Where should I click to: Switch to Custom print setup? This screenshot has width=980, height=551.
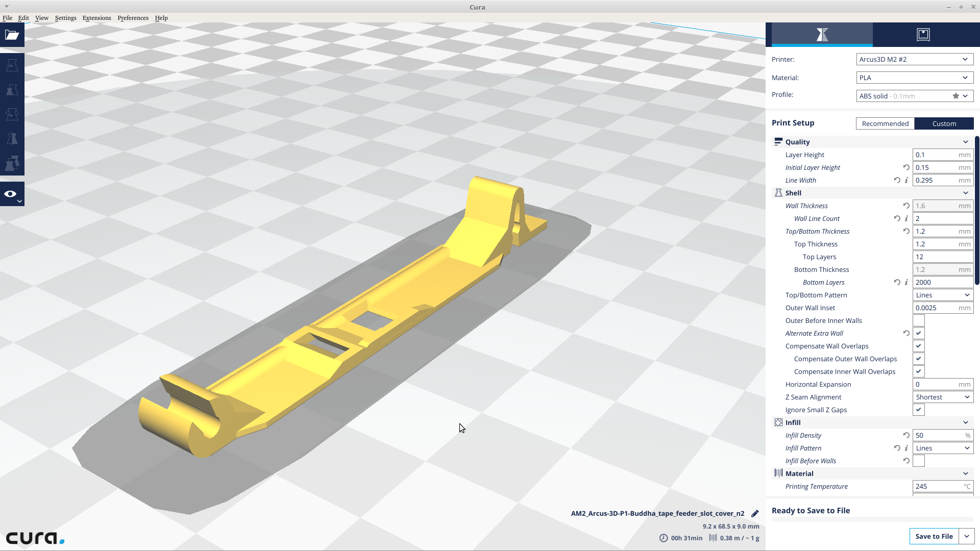944,123
